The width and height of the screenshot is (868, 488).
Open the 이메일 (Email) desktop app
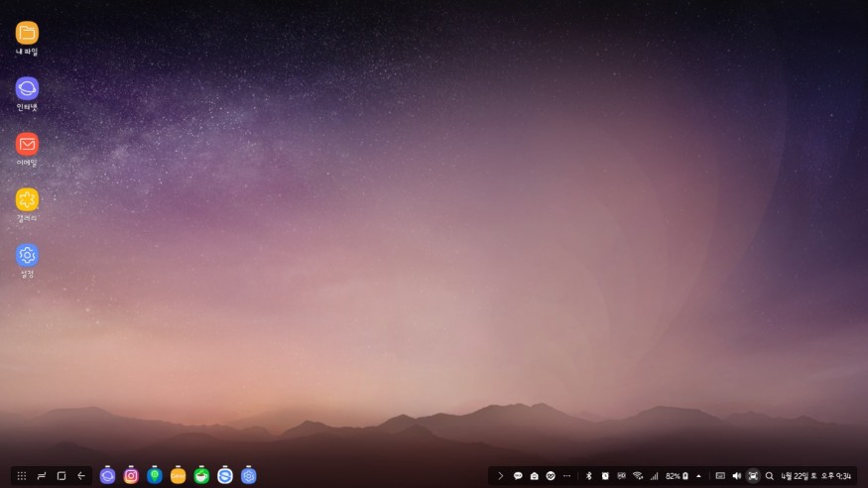click(x=27, y=144)
